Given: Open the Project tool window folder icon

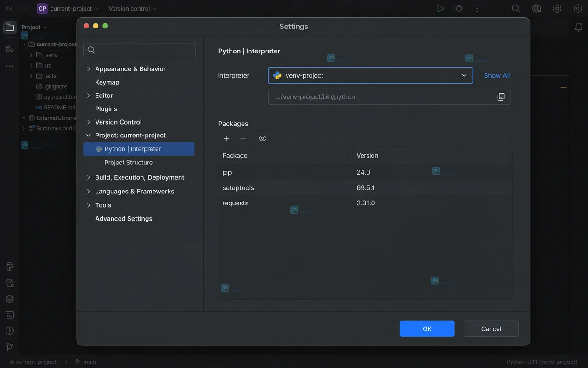Looking at the screenshot, I should 10,28.
